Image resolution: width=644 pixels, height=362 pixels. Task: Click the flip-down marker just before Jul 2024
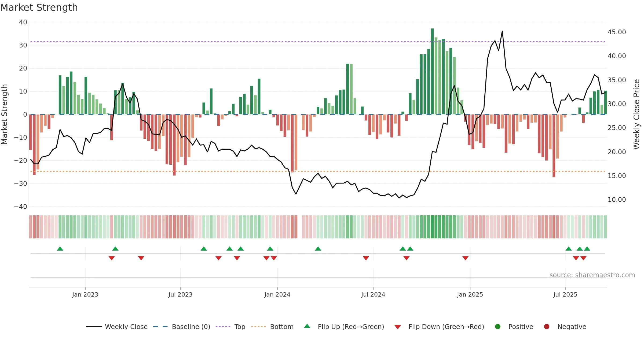pos(366,258)
